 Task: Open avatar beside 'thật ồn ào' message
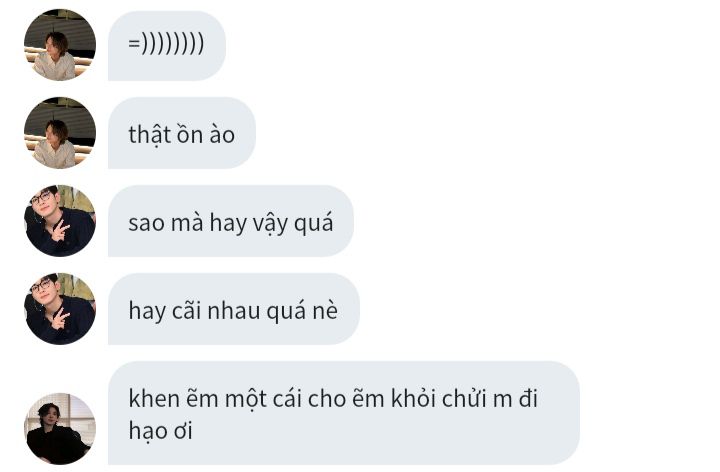pyautogui.click(x=60, y=133)
